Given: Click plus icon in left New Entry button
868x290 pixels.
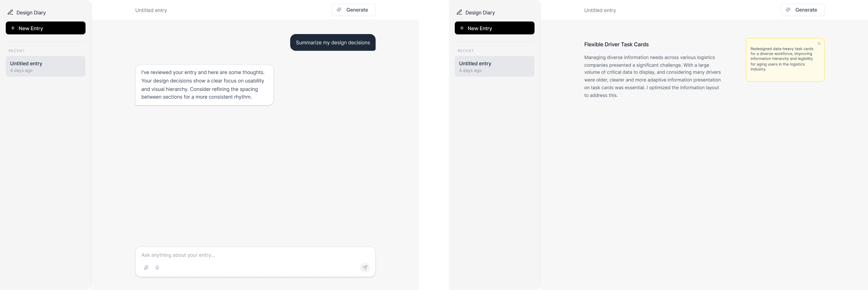Looking at the screenshot, I should (x=13, y=28).
